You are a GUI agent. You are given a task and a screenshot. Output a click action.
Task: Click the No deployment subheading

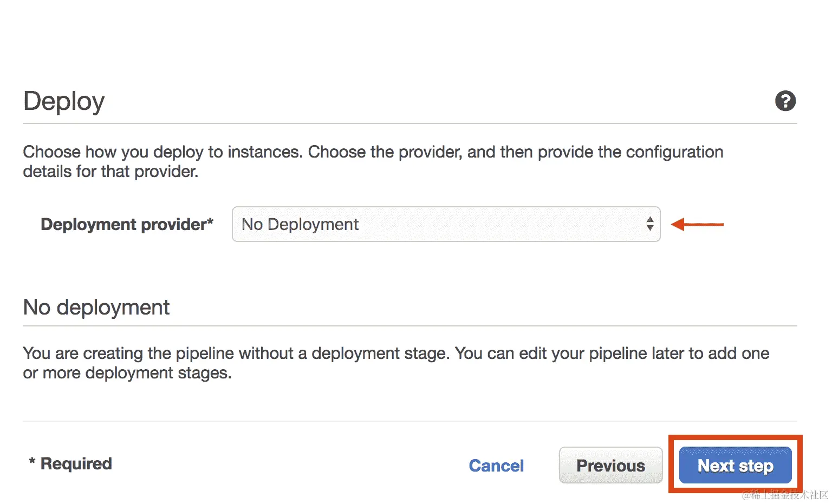click(x=96, y=307)
